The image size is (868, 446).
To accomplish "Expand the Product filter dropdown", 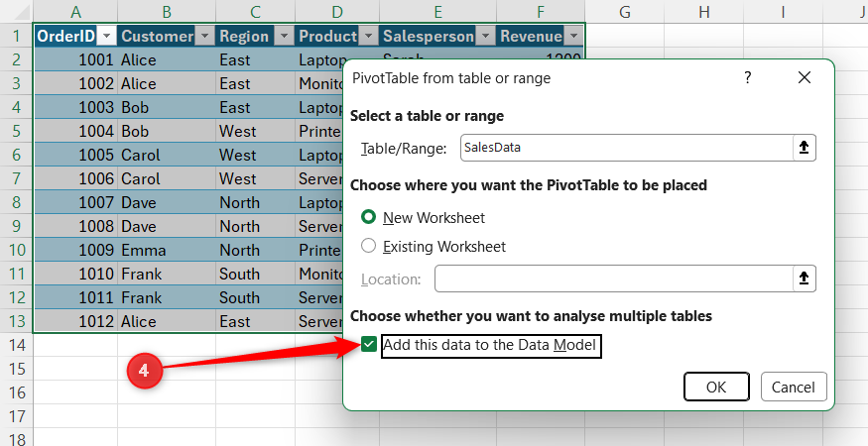I will point(369,37).
